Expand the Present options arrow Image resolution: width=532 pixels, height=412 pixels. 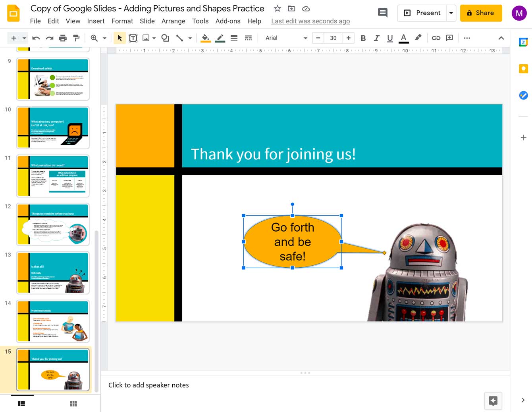[x=451, y=13]
